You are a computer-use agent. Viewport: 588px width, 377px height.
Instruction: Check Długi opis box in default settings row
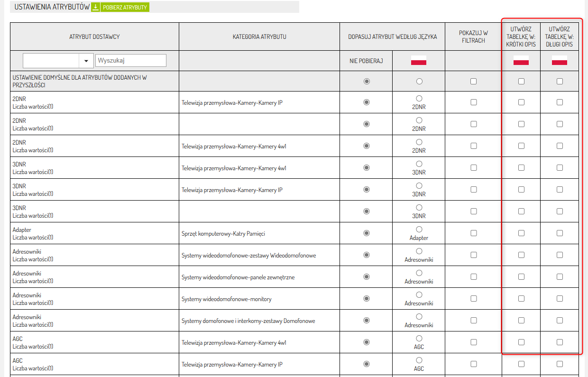point(560,81)
